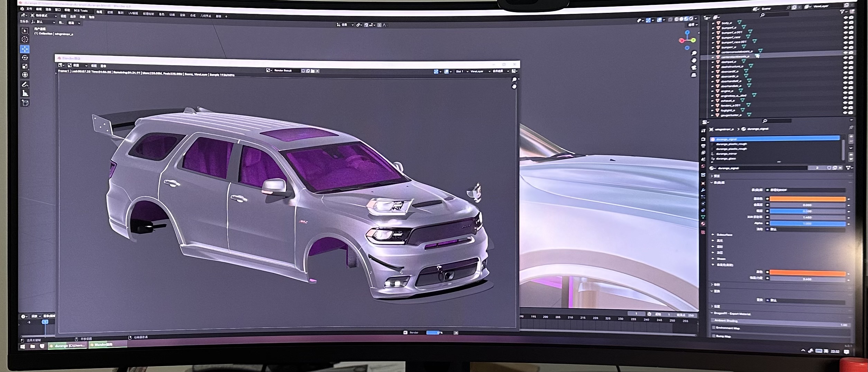Select the Measure tool

point(25,93)
